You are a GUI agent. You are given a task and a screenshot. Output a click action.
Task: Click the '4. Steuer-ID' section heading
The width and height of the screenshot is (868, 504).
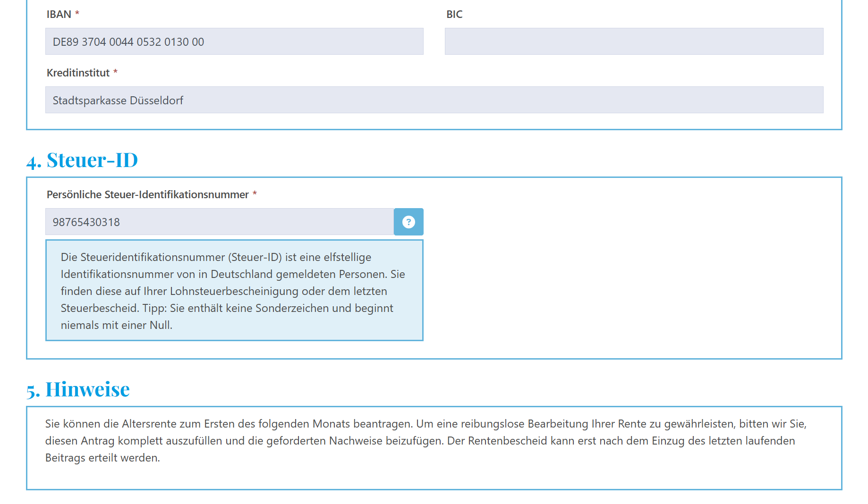(82, 160)
